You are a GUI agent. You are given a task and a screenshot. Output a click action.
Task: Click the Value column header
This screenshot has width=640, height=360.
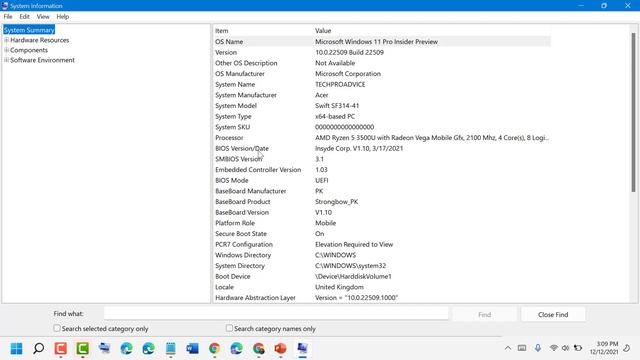[x=323, y=31]
